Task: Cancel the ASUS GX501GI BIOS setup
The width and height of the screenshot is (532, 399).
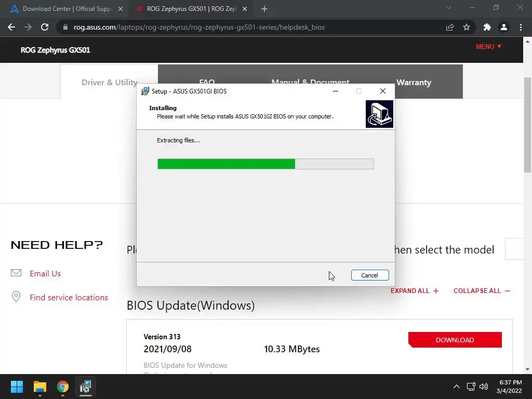Action: pyautogui.click(x=370, y=275)
